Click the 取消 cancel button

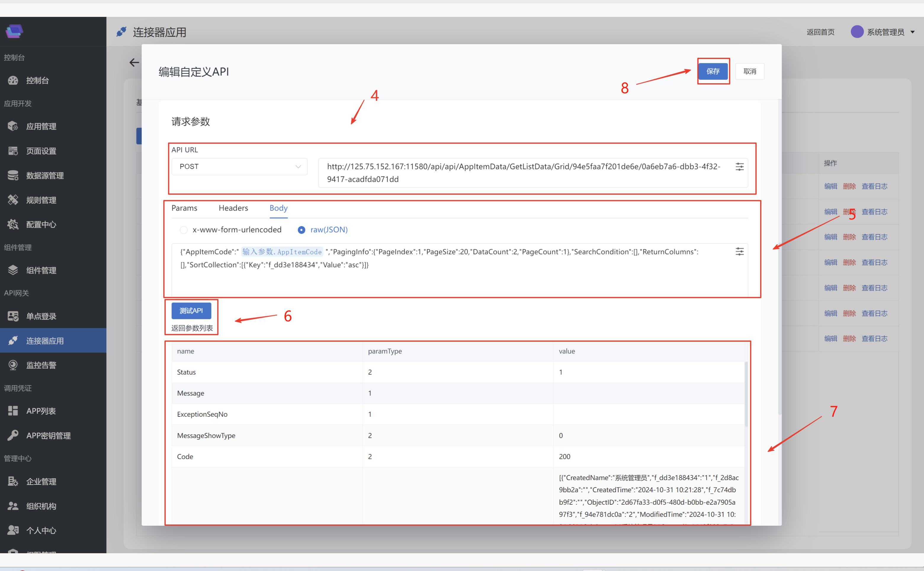click(749, 71)
